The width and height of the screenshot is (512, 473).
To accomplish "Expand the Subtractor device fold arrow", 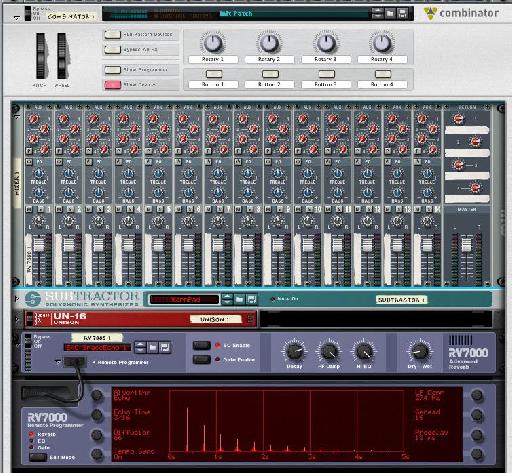I will click(17, 299).
